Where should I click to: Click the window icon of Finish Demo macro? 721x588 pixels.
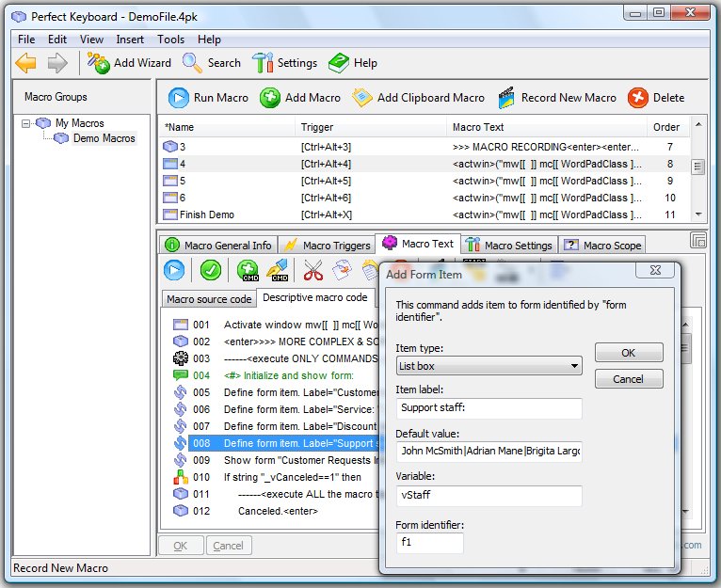pos(170,215)
